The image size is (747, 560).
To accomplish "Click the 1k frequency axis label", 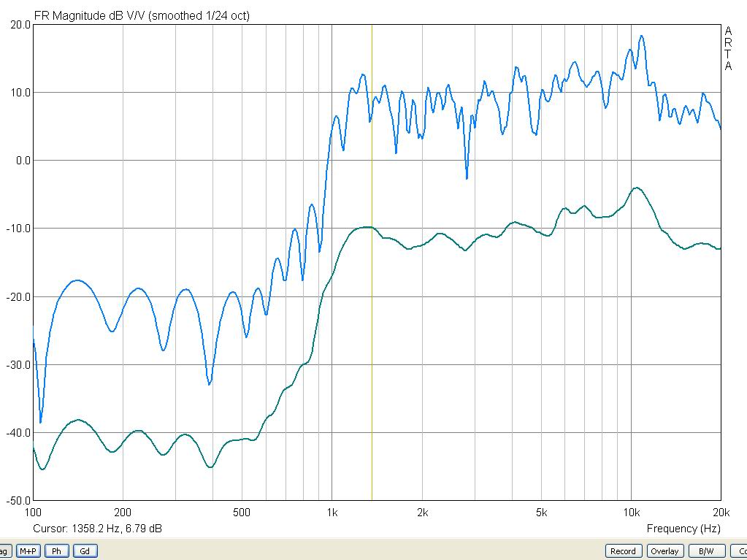I will click(332, 513).
